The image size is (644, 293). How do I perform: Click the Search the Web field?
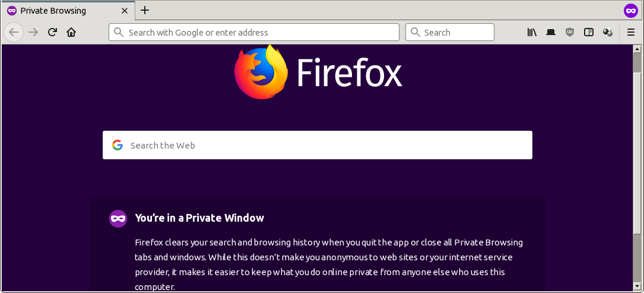coord(318,145)
